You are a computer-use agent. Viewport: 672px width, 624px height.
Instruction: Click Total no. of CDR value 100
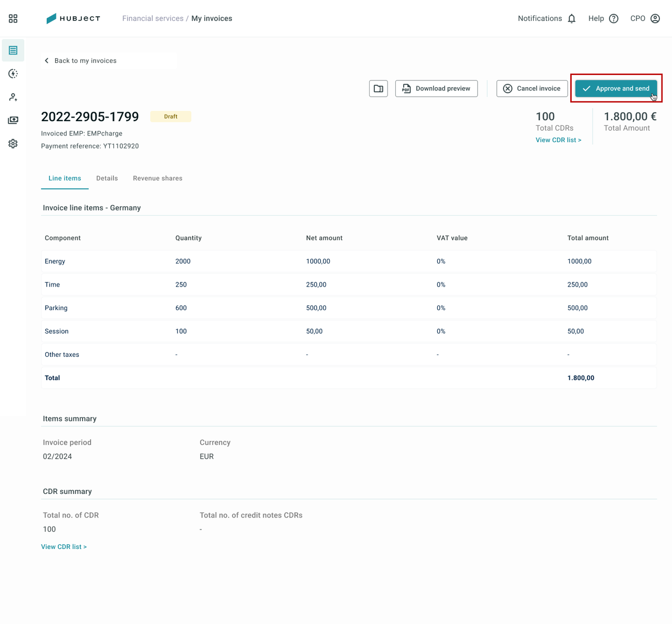[49, 530]
